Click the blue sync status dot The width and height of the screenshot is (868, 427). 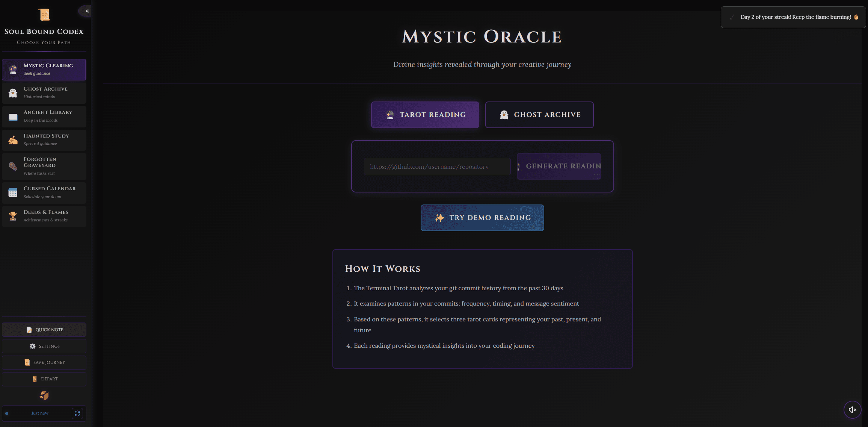pyautogui.click(x=7, y=413)
